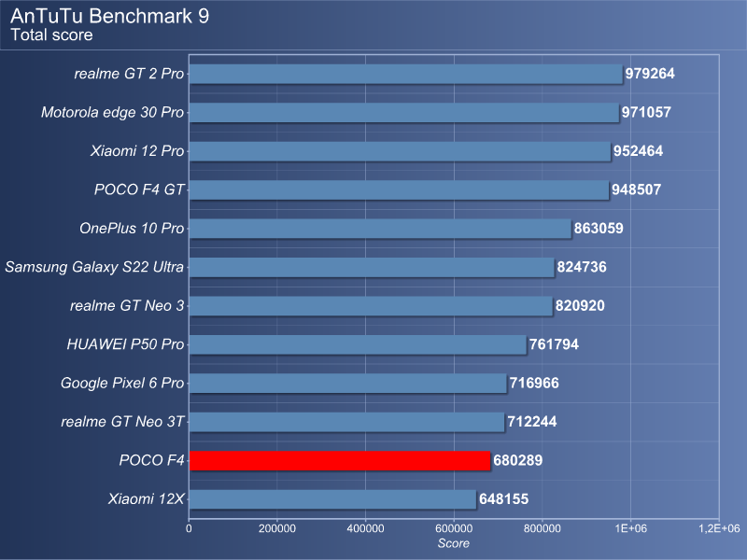
Task: Select the blue bar for HUAWEI P50 Pro
Action: [359, 344]
